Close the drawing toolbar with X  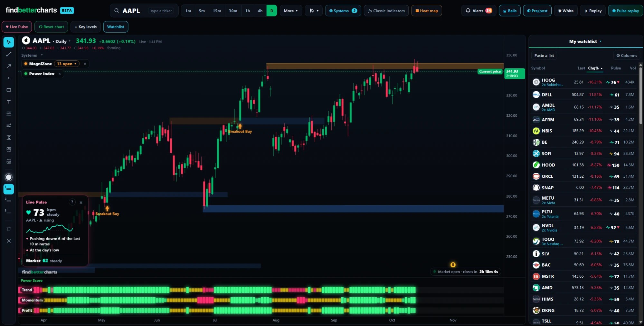[x=9, y=241]
